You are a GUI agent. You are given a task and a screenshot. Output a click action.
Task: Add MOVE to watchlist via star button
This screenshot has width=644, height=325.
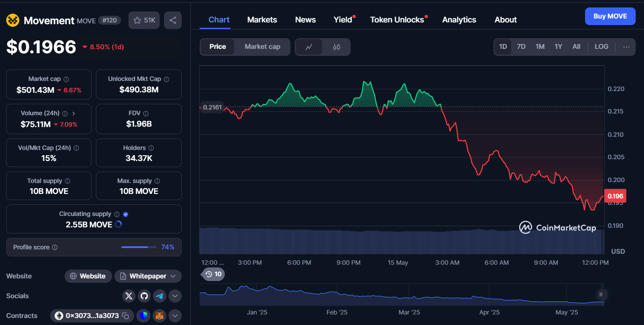tap(144, 20)
